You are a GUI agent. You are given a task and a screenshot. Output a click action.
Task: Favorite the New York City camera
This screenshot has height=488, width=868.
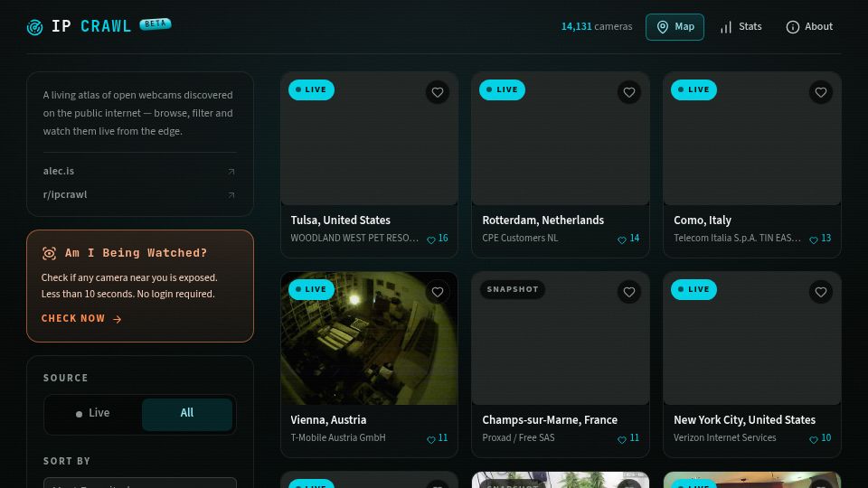(x=820, y=292)
